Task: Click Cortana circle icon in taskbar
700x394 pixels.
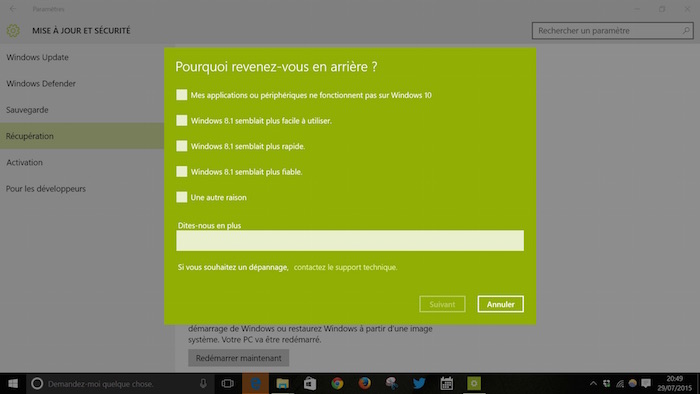Action: [37, 384]
